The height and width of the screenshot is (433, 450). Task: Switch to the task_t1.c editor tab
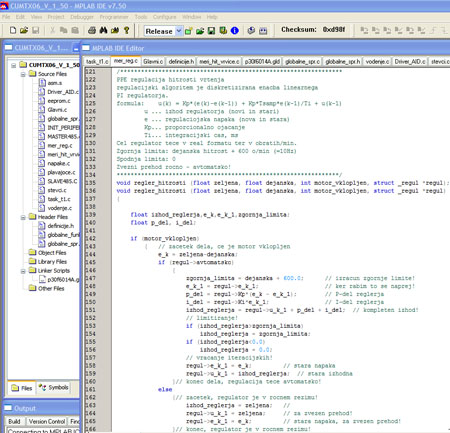tap(97, 62)
